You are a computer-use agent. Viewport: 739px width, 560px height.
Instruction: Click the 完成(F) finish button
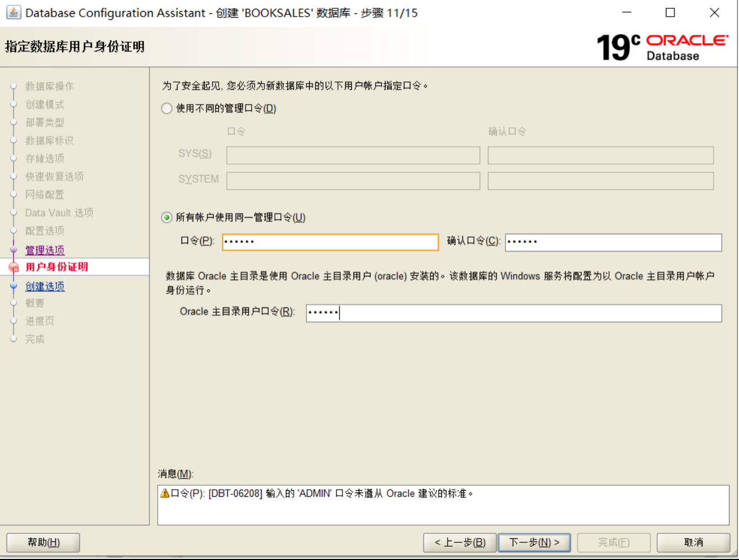[614, 542]
